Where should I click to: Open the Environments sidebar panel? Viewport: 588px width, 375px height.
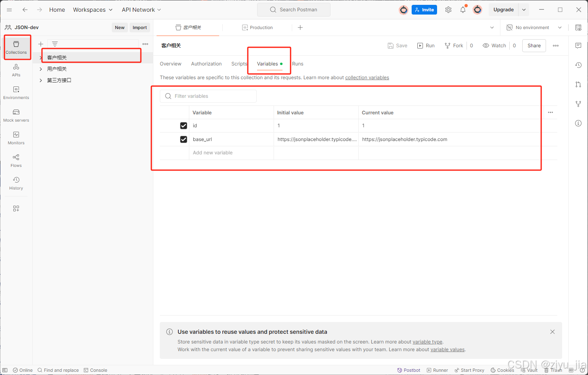[x=16, y=93]
